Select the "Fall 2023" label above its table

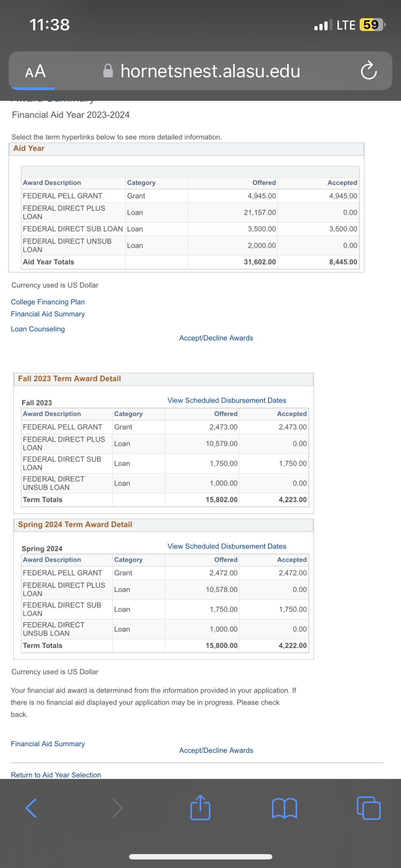point(37,403)
